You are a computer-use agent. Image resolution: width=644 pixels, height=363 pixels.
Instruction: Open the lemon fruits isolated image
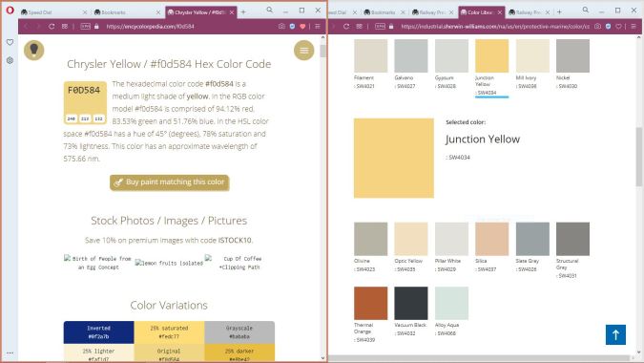[x=169, y=263]
